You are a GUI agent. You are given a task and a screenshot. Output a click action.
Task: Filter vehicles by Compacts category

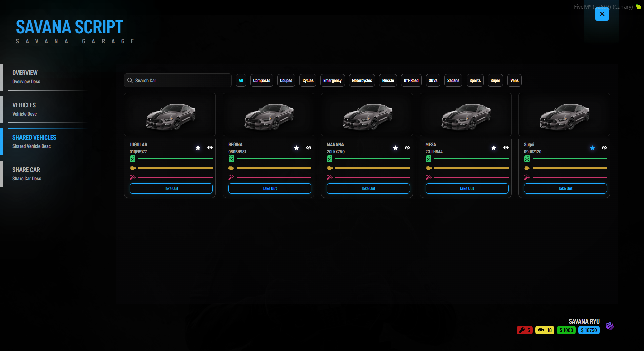261,80
